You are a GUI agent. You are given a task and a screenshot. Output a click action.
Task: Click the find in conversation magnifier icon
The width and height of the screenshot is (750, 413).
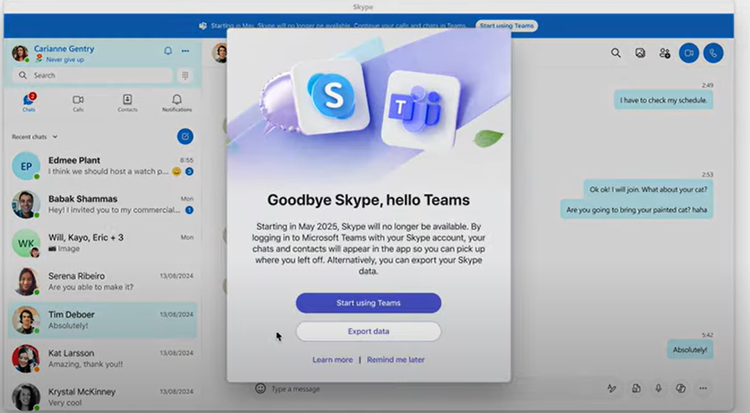coord(616,53)
